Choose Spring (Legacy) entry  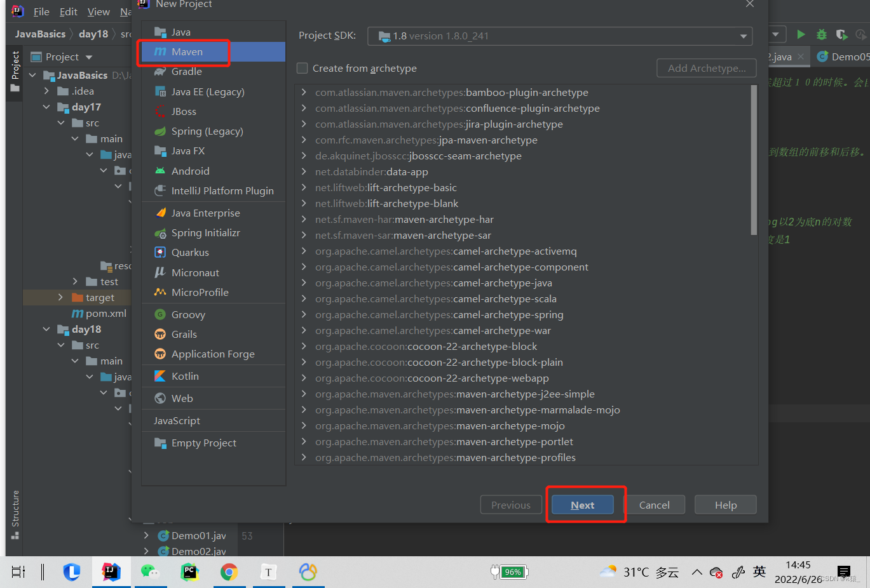coord(214,131)
